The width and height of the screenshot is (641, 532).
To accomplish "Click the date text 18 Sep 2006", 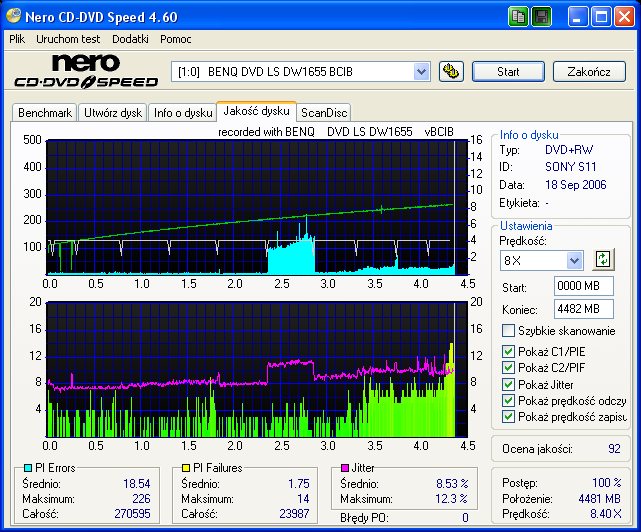I will pyautogui.click(x=576, y=185).
